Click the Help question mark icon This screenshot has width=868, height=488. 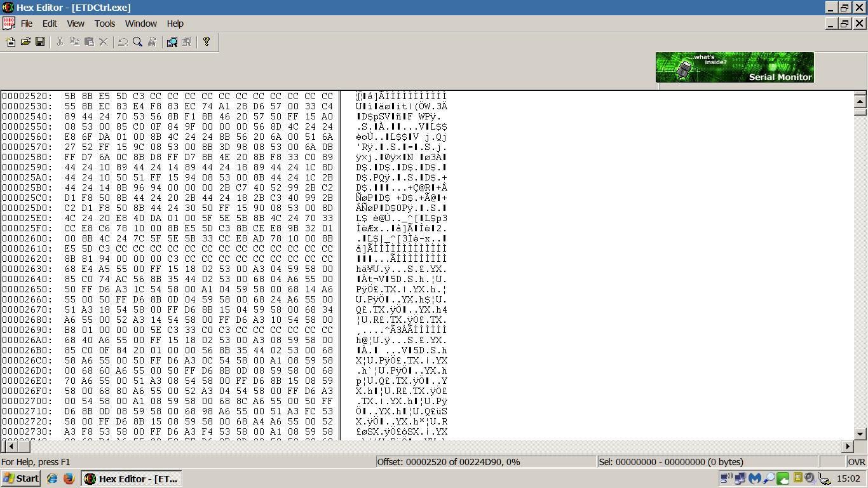[x=207, y=42]
